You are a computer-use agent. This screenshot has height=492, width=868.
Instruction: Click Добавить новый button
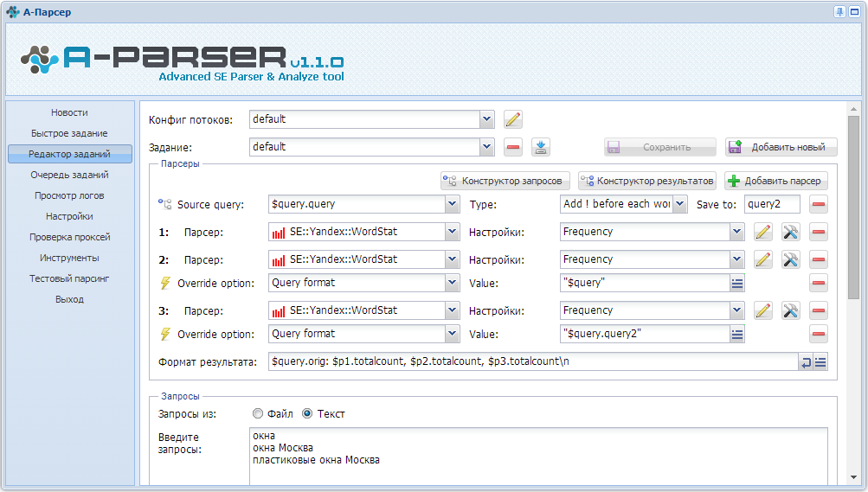tap(781, 147)
